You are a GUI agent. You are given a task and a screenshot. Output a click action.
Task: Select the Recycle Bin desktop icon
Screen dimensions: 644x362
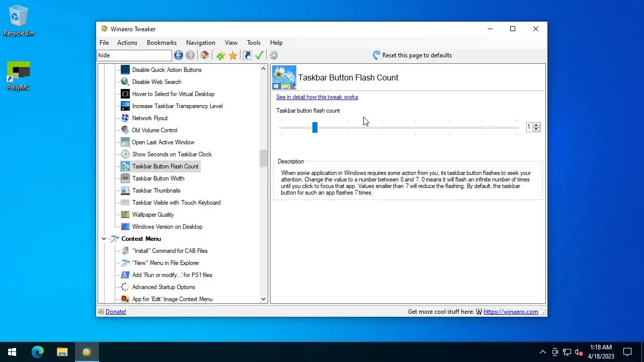(x=19, y=21)
